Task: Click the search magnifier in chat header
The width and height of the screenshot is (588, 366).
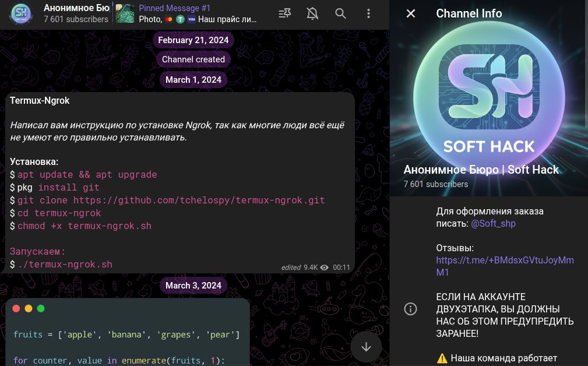Action: (x=340, y=13)
